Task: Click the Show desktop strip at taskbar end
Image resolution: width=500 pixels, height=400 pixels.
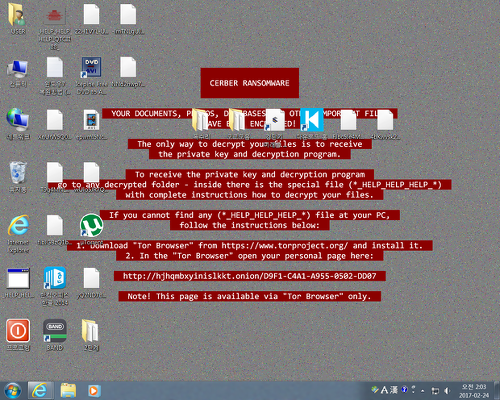Action: point(497,391)
